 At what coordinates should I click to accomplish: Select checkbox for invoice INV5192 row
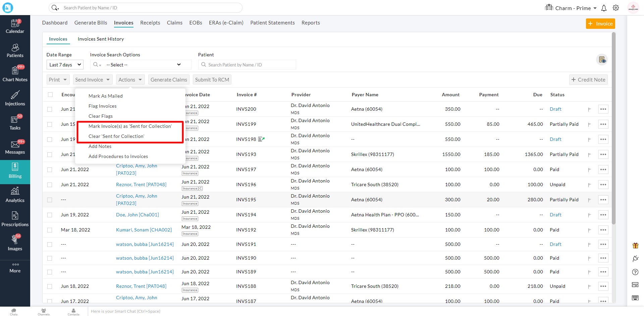click(50, 230)
